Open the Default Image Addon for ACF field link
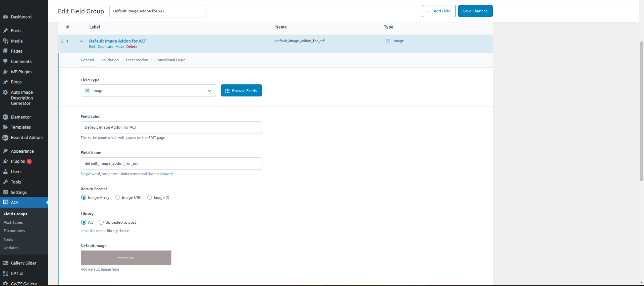The image size is (644, 286). [x=118, y=41]
